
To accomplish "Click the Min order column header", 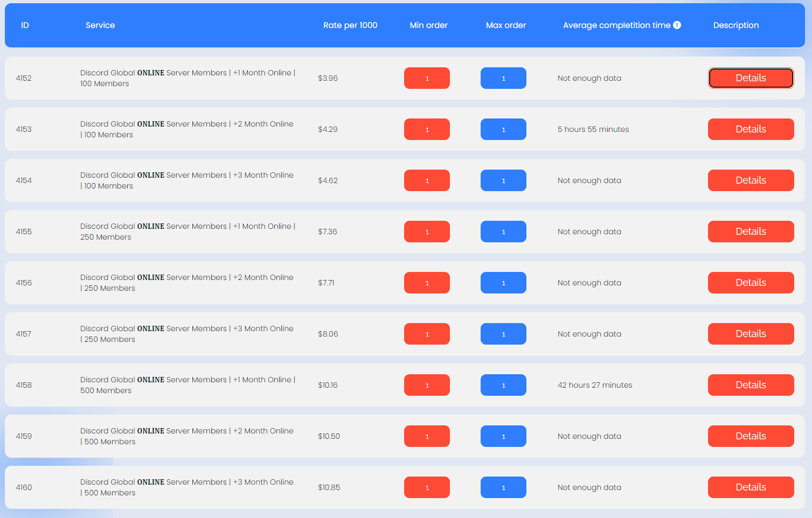I will (x=428, y=25).
